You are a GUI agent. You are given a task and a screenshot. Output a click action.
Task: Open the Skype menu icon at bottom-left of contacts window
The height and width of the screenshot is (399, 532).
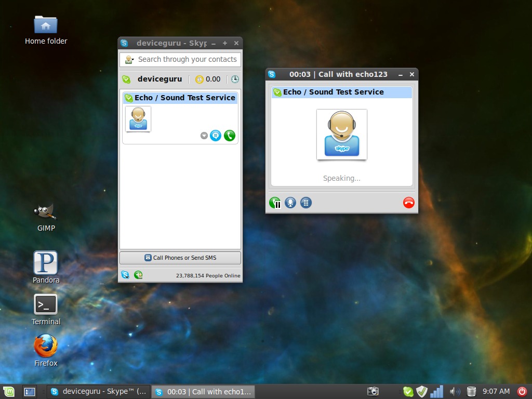(x=125, y=275)
